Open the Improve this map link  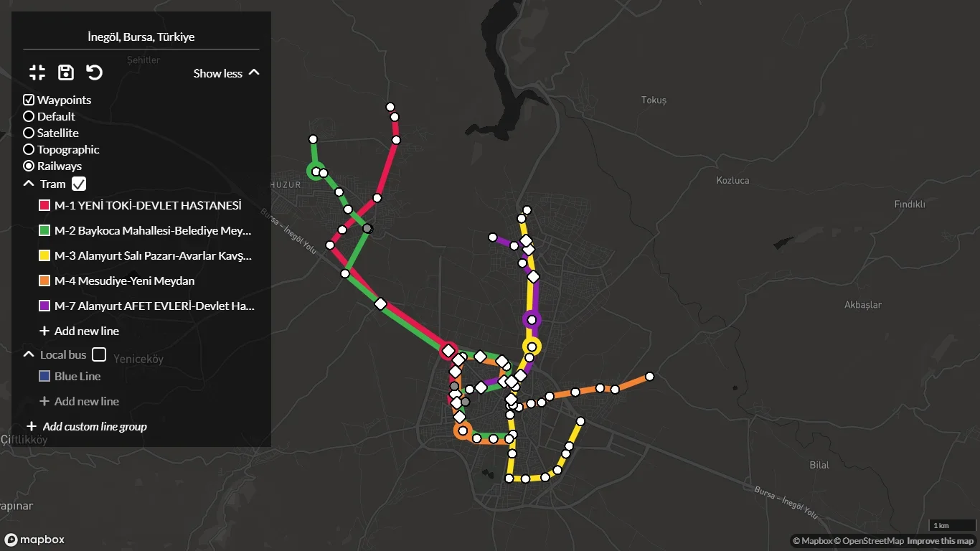pyautogui.click(x=940, y=541)
